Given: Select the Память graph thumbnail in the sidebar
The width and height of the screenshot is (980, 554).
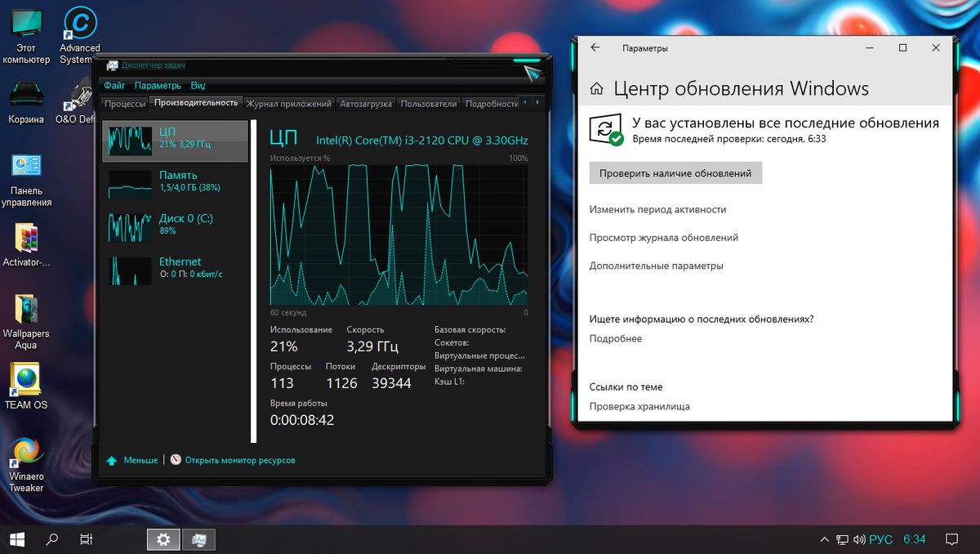Looking at the screenshot, I should 131,185.
